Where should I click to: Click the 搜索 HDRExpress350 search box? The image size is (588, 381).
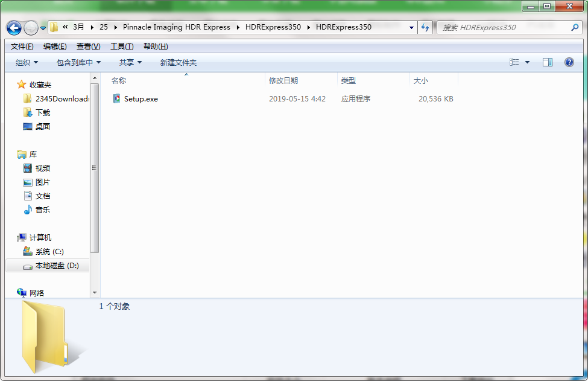point(504,27)
